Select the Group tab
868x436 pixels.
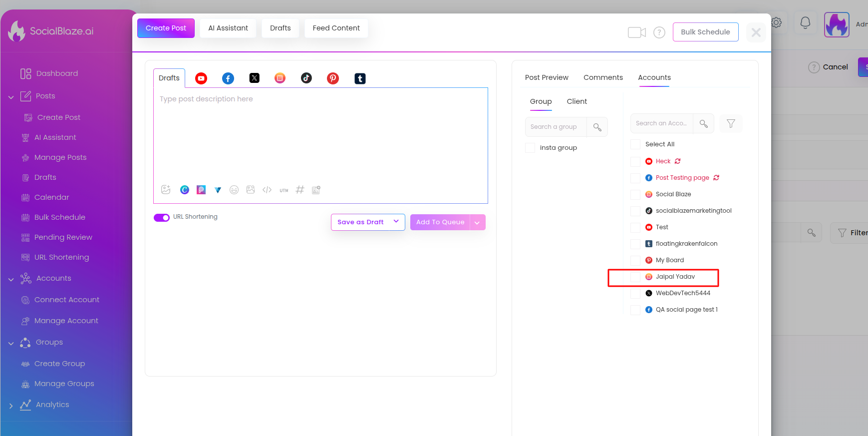(541, 101)
